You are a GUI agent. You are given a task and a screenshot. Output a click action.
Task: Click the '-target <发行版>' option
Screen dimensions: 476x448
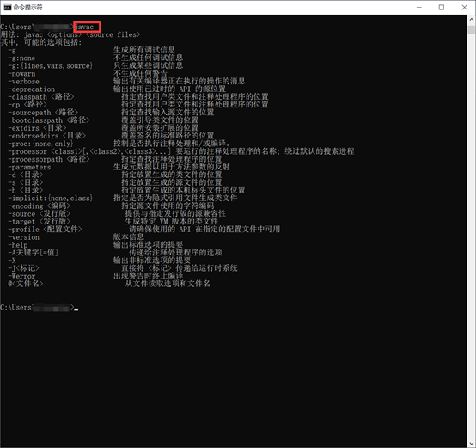point(40,221)
